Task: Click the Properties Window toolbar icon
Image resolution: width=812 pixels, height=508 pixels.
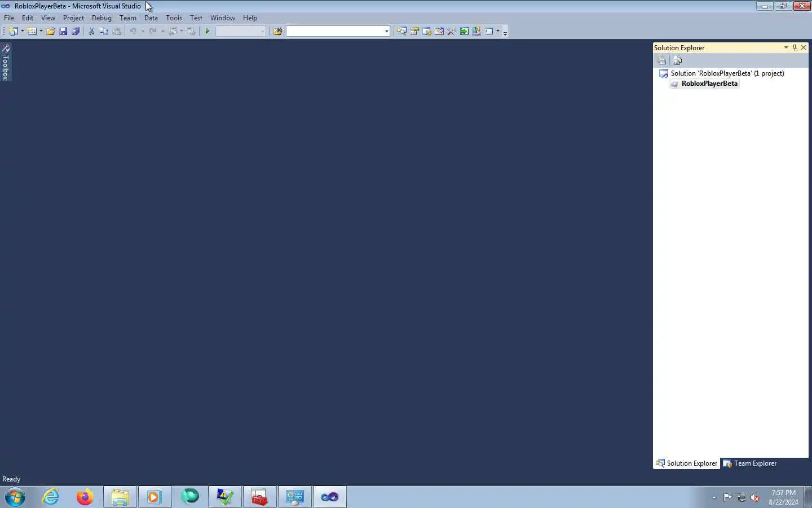Action: [x=414, y=31]
